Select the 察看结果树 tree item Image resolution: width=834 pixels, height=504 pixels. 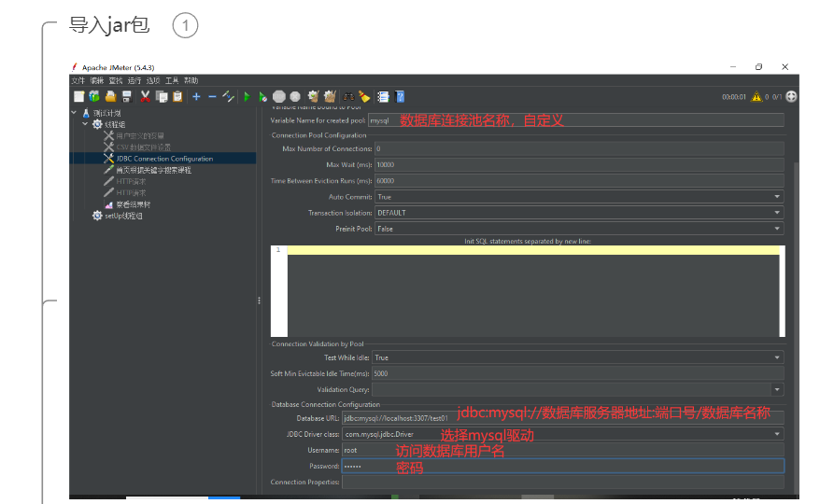(x=133, y=204)
